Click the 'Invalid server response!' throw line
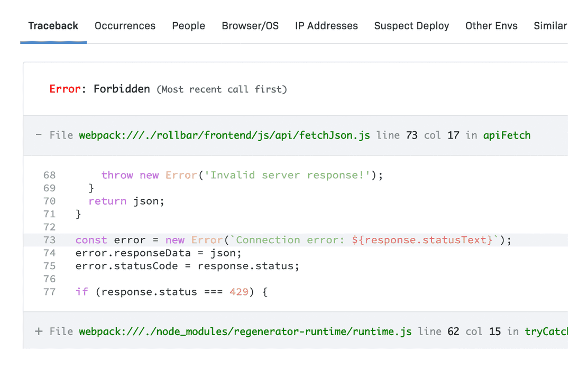 (x=242, y=175)
